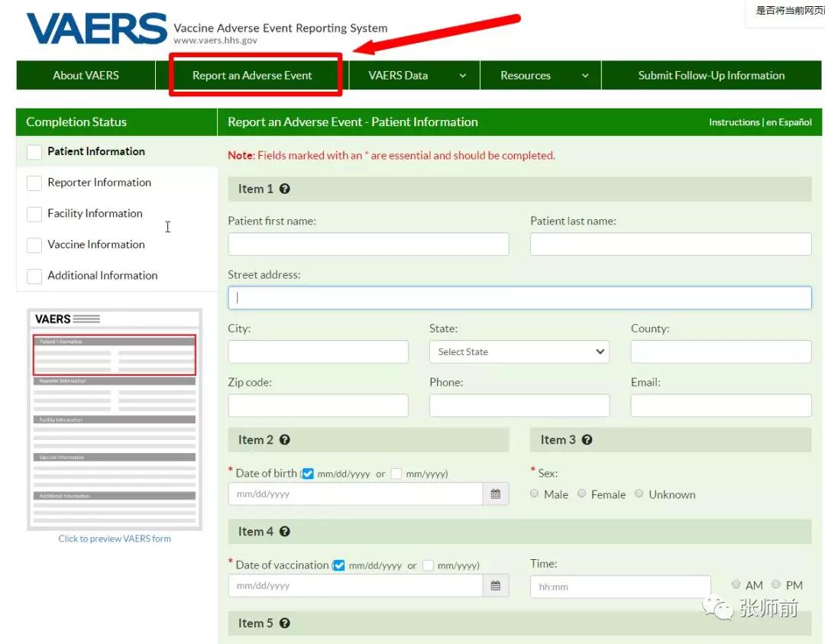Screen dimensions: 825x644
Task: Click www.vaers.hhs.gov address text
Action: [x=215, y=40]
